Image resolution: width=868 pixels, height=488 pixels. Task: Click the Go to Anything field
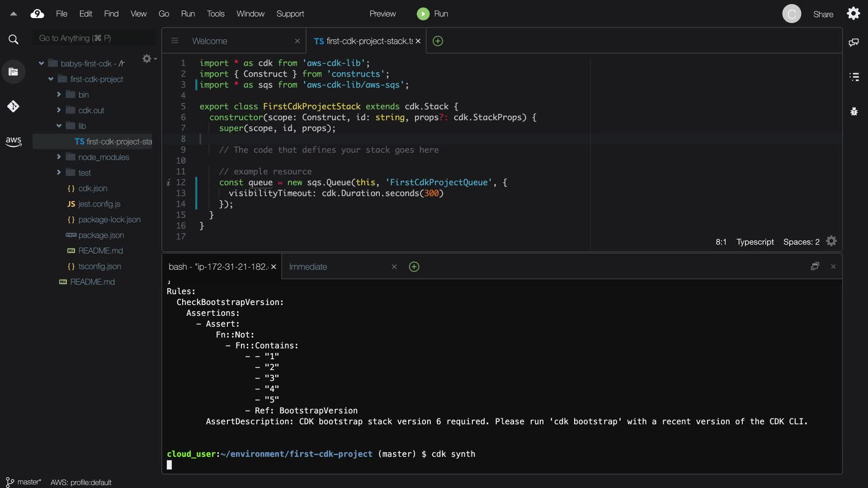tap(94, 38)
